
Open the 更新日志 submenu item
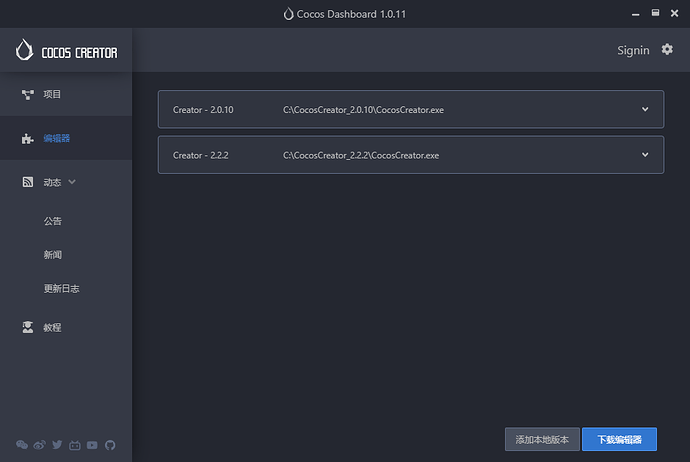pyautogui.click(x=61, y=289)
